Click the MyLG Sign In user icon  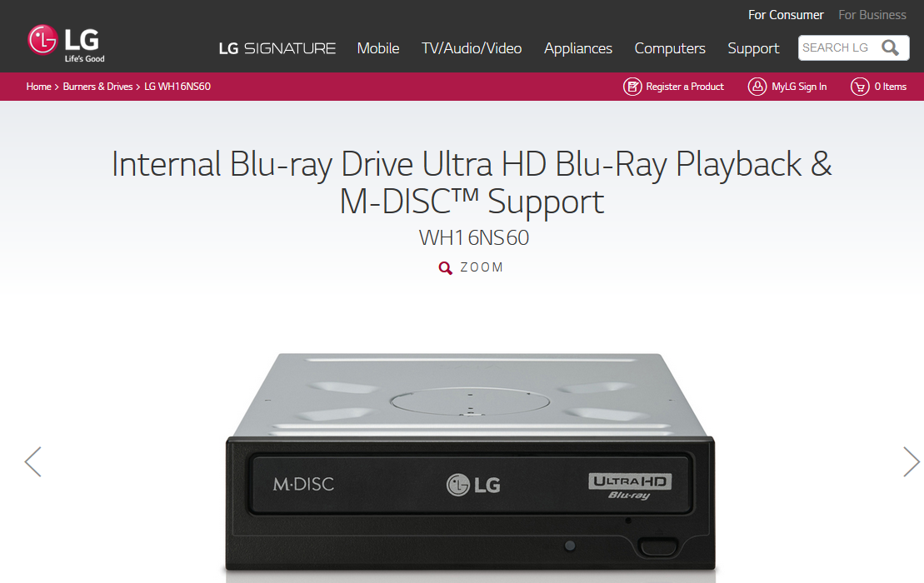pyautogui.click(x=757, y=87)
